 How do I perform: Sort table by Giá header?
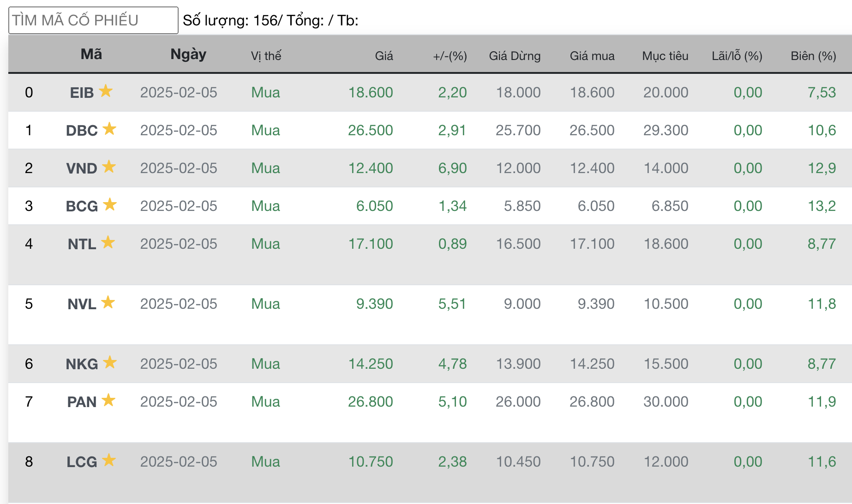pos(384,56)
